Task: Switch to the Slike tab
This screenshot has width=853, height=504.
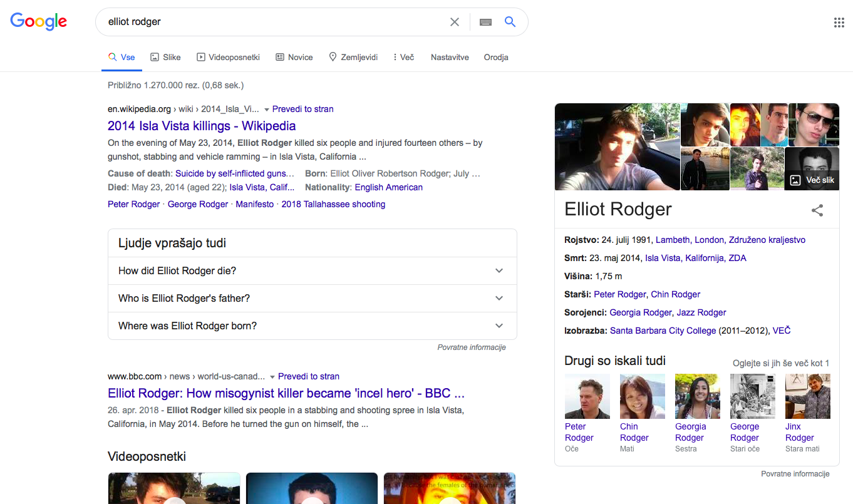Action: [x=165, y=57]
